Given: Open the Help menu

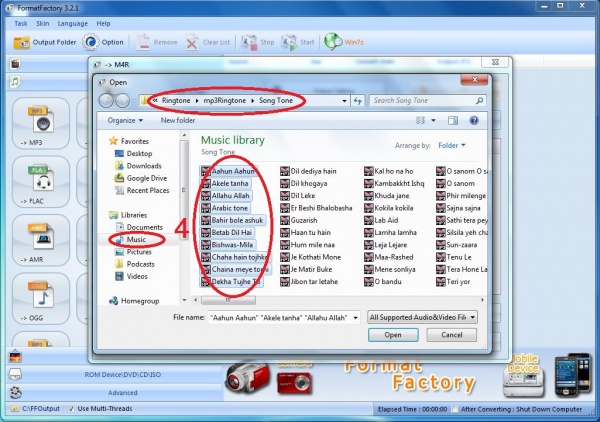Looking at the screenshot, I should pyautogui.click(x=103, y=23).
